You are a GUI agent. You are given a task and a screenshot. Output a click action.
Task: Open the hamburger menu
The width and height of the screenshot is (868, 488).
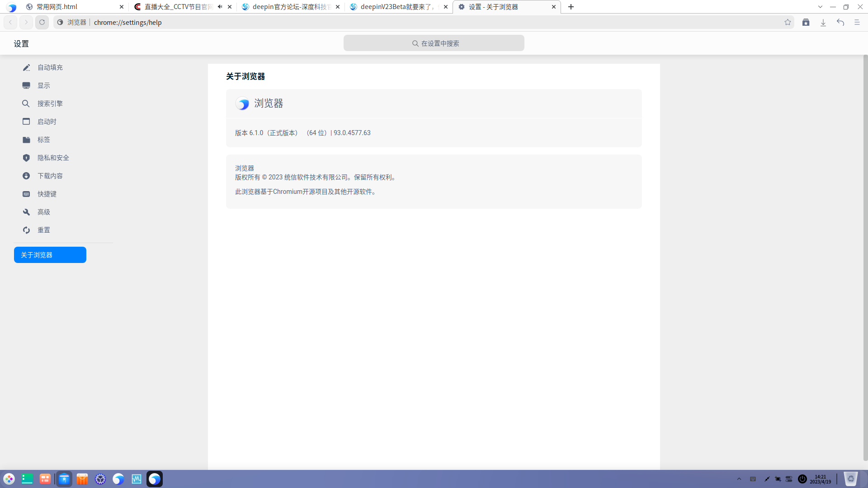click(858, 22)
